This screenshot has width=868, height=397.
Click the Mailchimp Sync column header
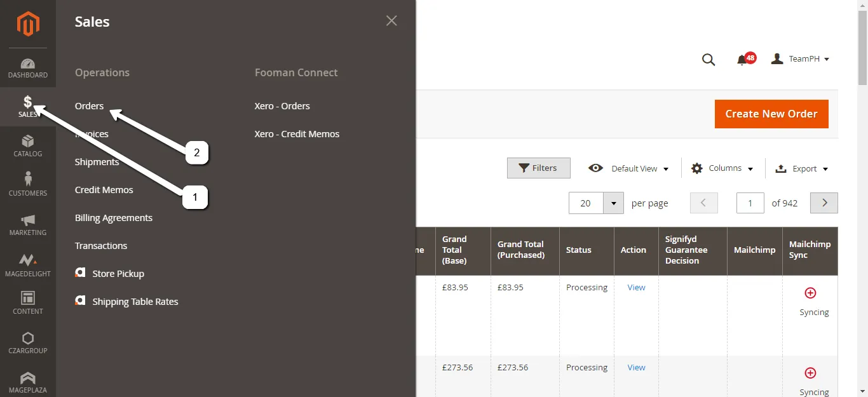coord(810,250)
